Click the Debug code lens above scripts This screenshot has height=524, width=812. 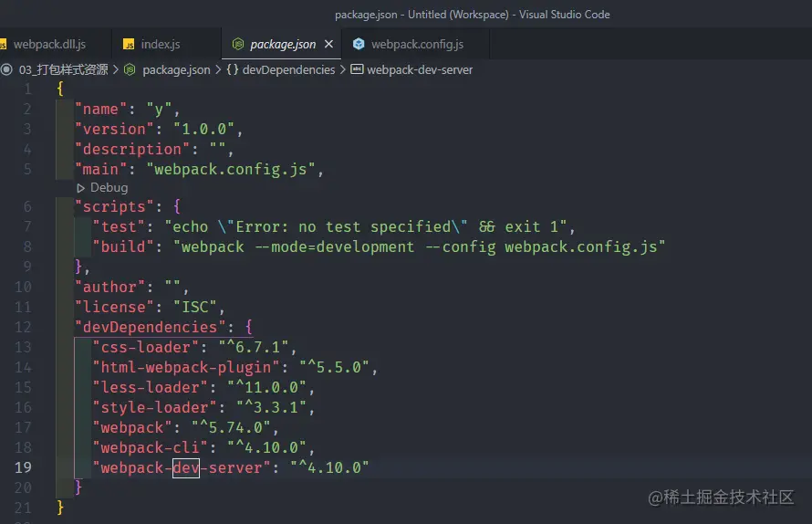pos(109,188)
